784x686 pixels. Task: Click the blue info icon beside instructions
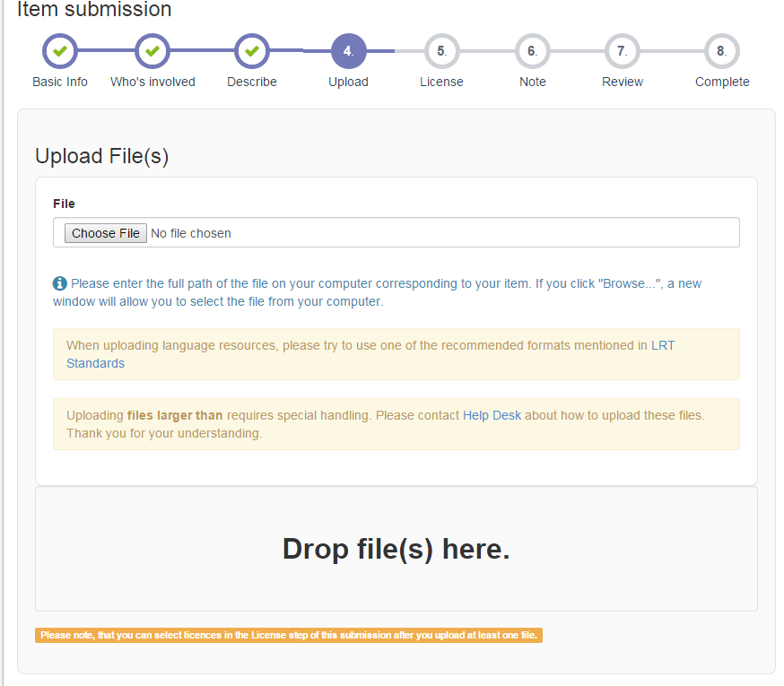tap(60, 283)
